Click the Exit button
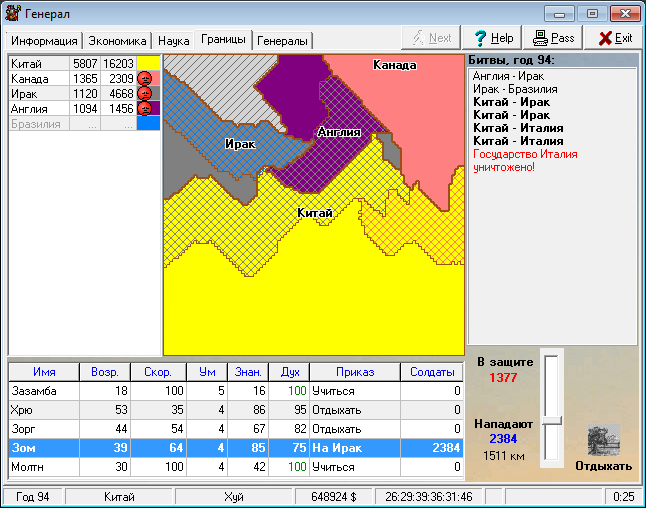Image resolution: width=646 pixels, height=508 pixels. coord(614,38)
